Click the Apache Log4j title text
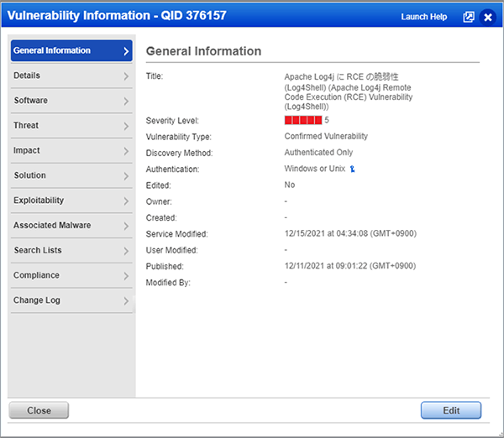Screen dimensions: 504x438 point(348,91)
